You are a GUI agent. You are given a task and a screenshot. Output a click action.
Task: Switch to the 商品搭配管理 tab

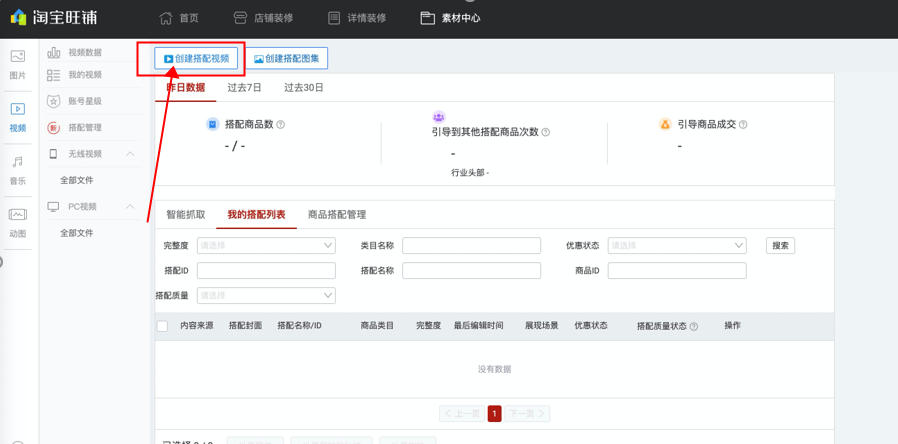pyautogui.click(x=337, y=215)
